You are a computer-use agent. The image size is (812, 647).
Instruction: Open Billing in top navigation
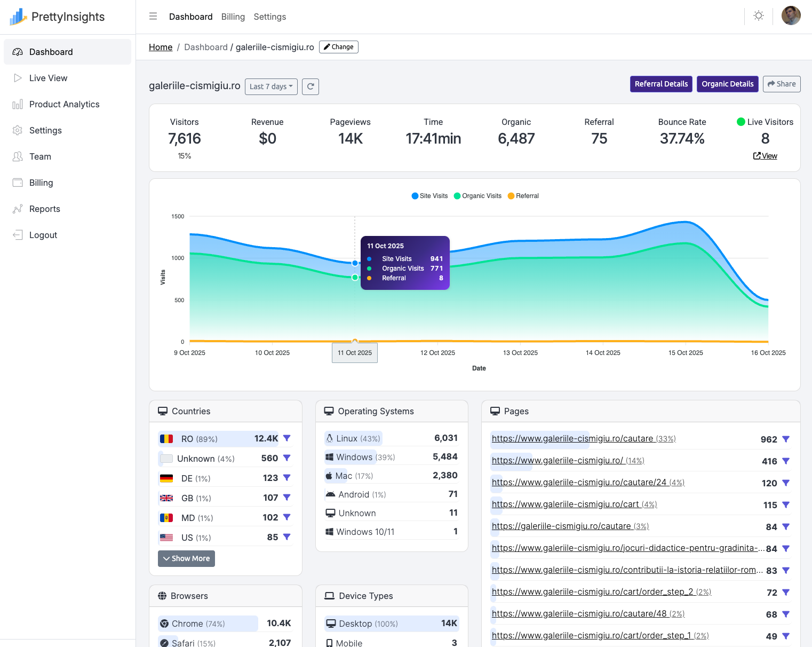pyautogui.click(x=233, y=17)
